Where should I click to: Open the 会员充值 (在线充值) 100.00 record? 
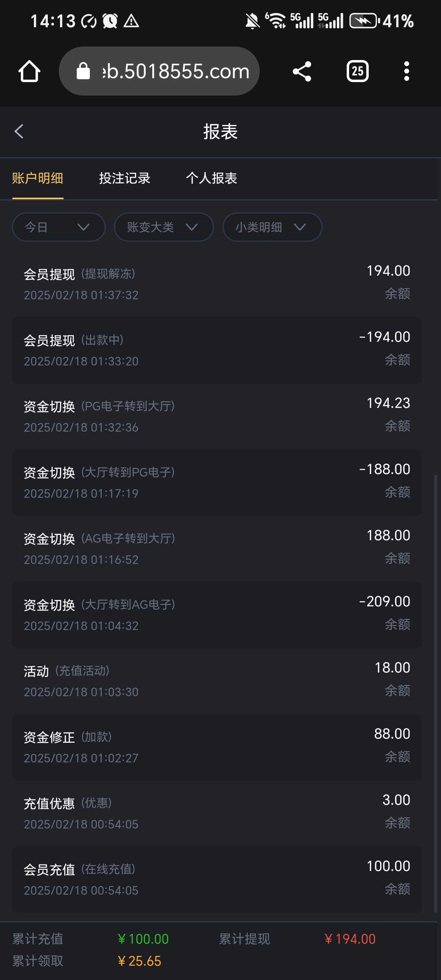coord(217,879)
